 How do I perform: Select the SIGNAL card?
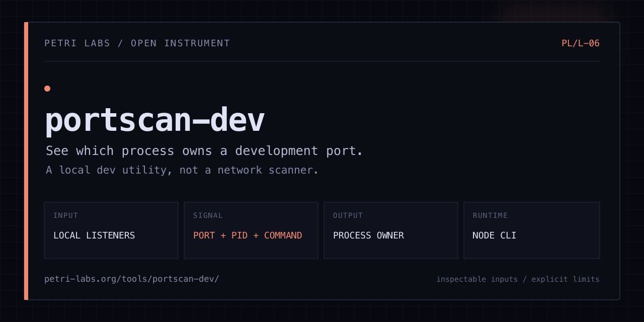(x=251, y=230)
